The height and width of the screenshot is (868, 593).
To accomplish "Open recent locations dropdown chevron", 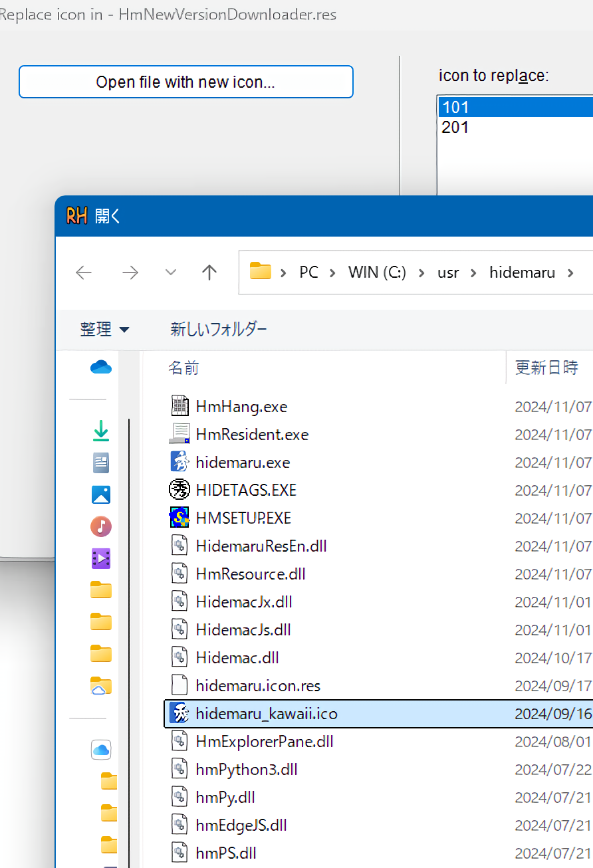I will (x=171, y=272).
